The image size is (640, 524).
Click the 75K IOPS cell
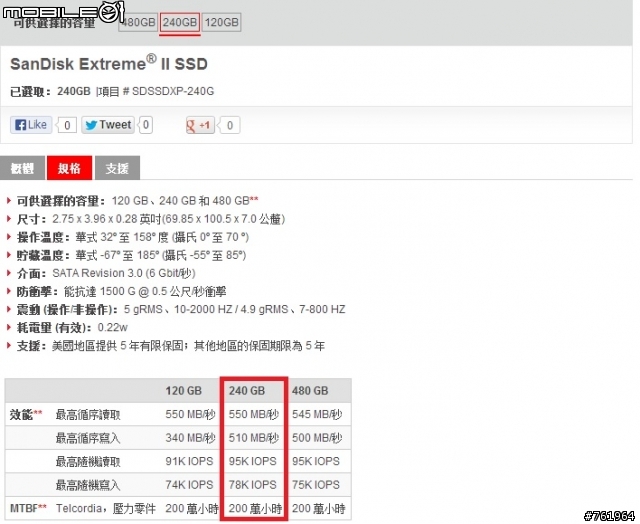pyautogui.click(x=316, y=485)
